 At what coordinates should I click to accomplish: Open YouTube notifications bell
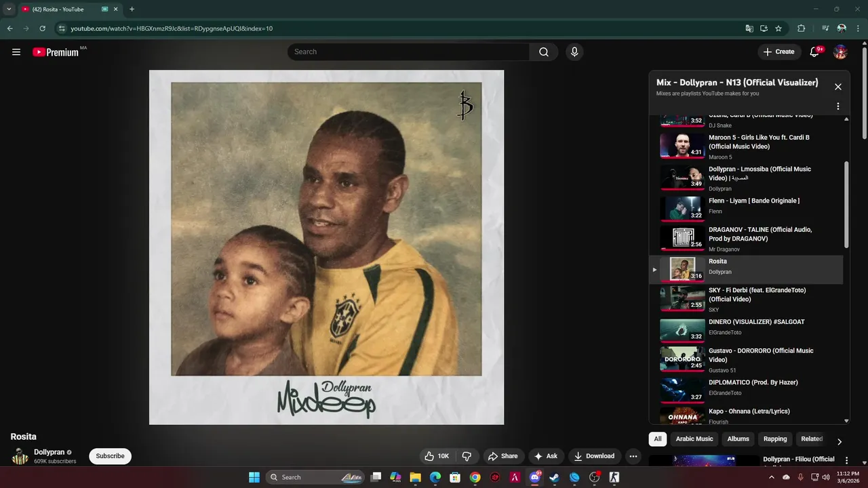[x=814, y=52]
